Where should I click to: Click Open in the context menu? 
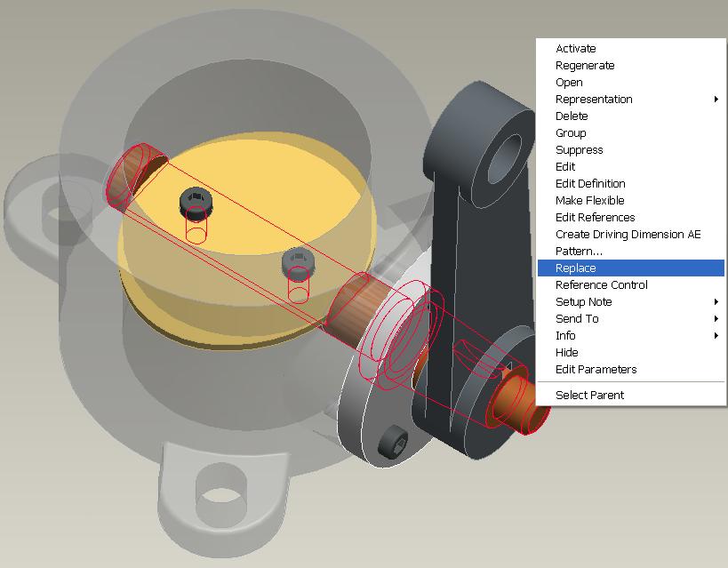click(630, 83)
